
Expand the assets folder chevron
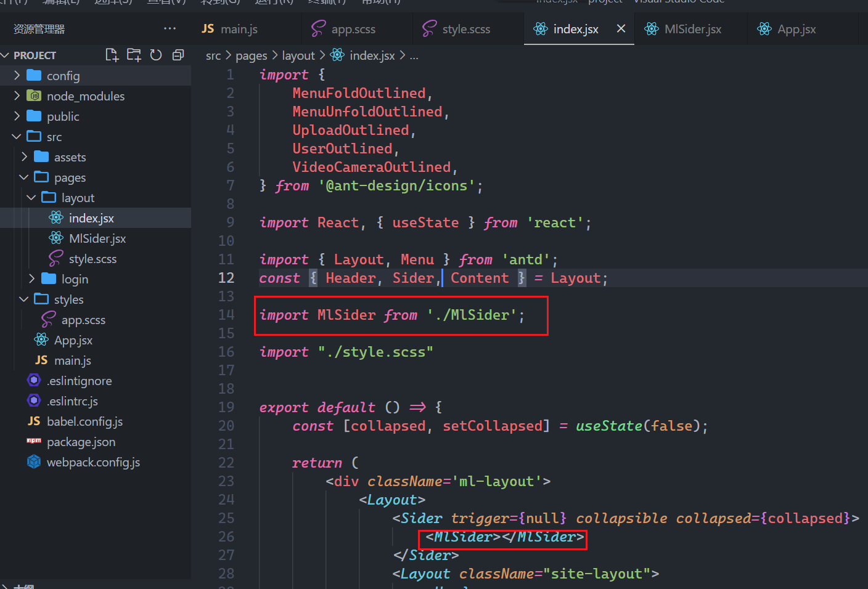pyautogui.click(x=24, y=157)
